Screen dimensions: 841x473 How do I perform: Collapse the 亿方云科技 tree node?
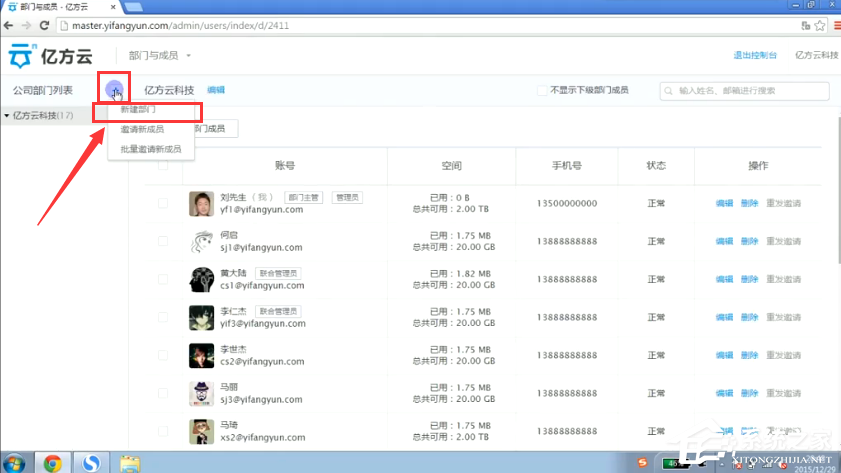tap(7, 116)
